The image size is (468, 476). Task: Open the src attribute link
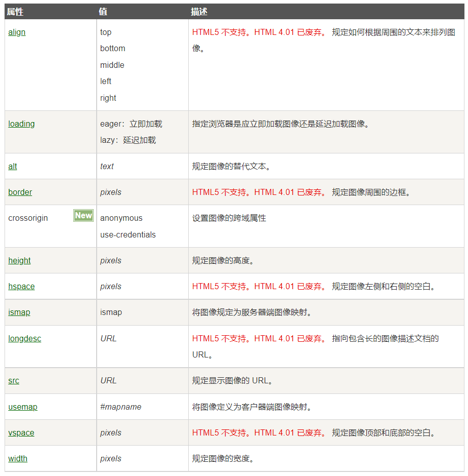14,380
